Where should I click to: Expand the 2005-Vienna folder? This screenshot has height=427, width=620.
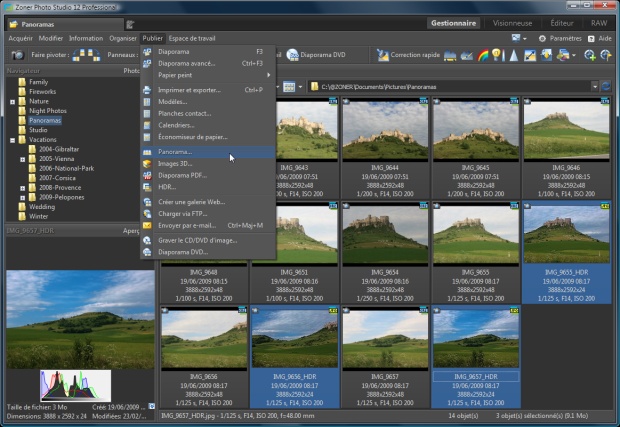tap(23, 159)
